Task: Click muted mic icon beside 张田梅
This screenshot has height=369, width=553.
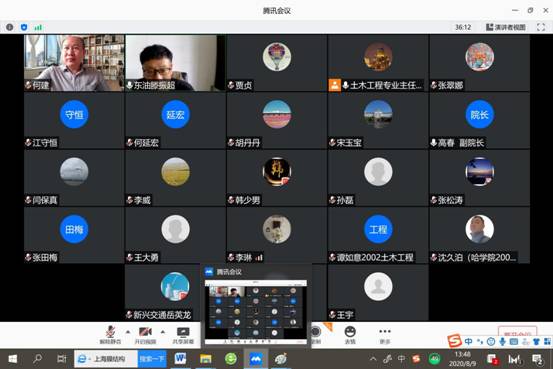Action: coord(28,258)
